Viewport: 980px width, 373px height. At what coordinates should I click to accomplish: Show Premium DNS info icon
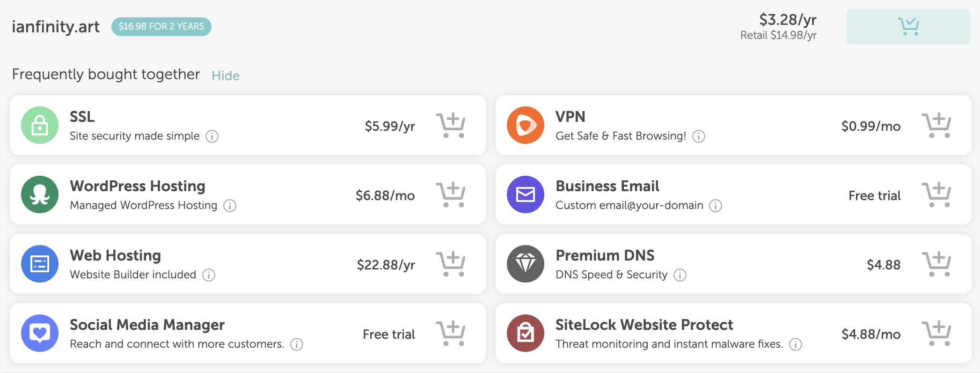[x=680, y=275]
